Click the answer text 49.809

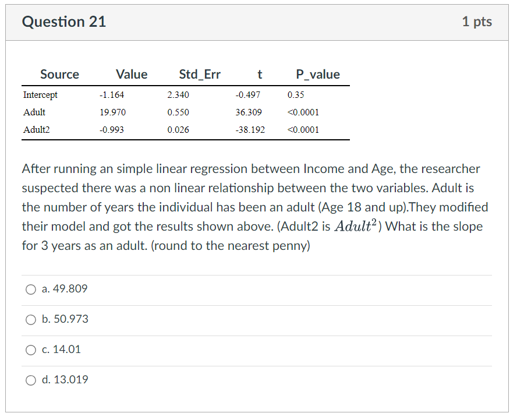65,289
